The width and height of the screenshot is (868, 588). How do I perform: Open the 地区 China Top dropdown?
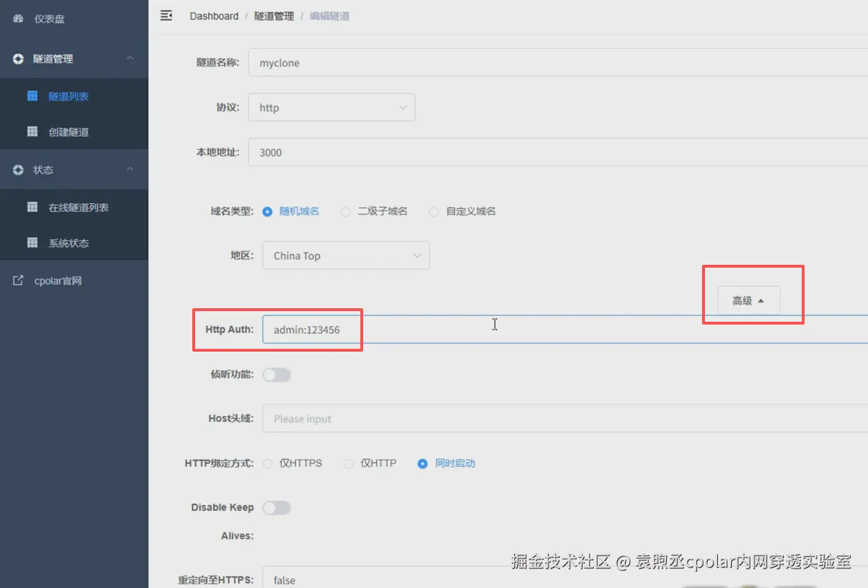(x=346, y=256)
